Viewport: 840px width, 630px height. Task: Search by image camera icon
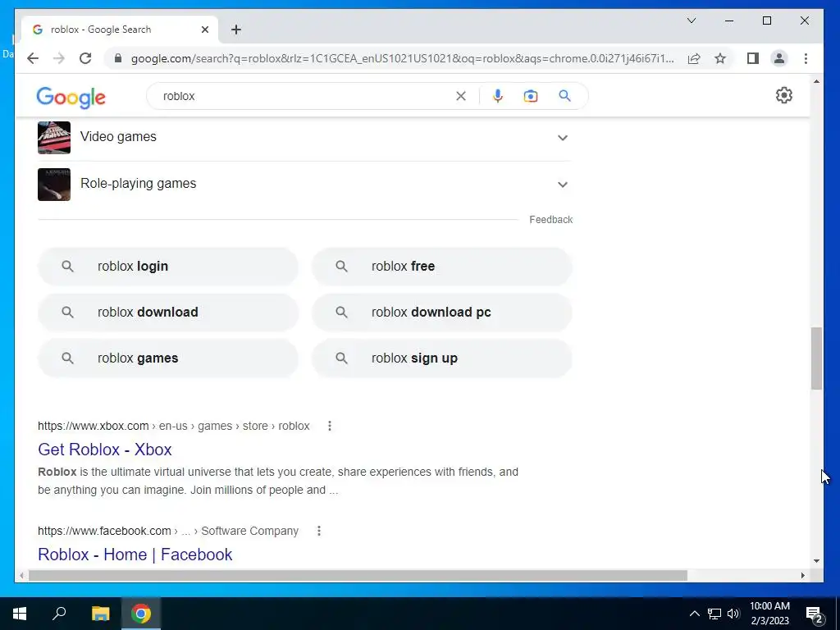pos(531,96)
